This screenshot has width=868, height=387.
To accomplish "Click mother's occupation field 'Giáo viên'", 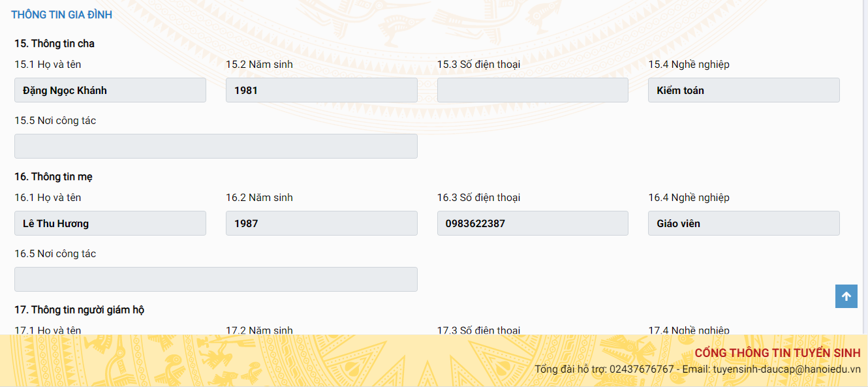I will pyautogui.click(x=743, y=223).
